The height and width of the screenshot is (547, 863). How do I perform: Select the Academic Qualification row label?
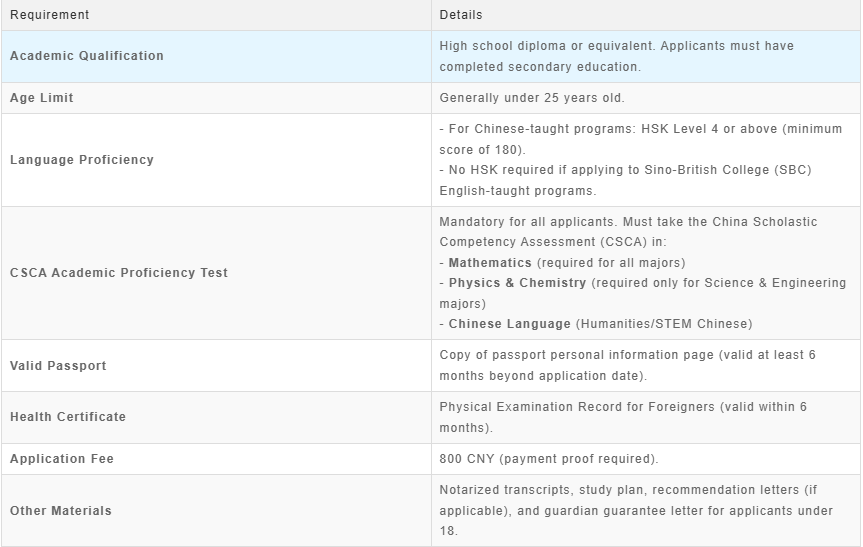click(x=87, y=56)
